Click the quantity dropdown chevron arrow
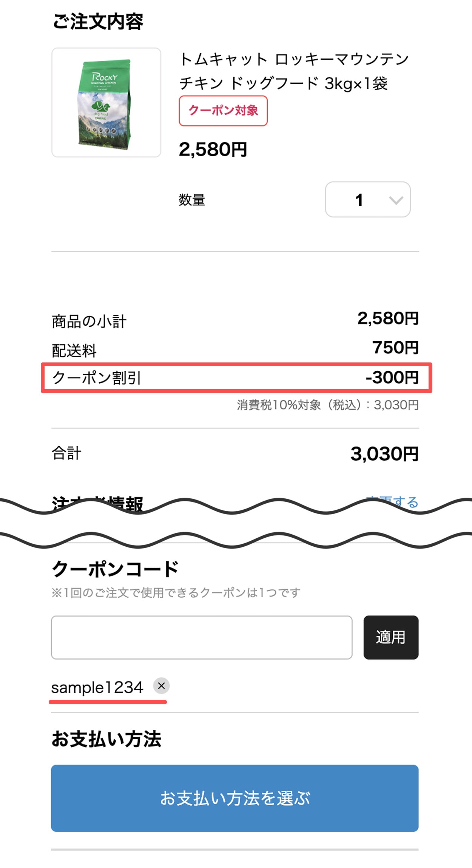Image resolution: width=472 pixels, height=868 pixels. 396,200
